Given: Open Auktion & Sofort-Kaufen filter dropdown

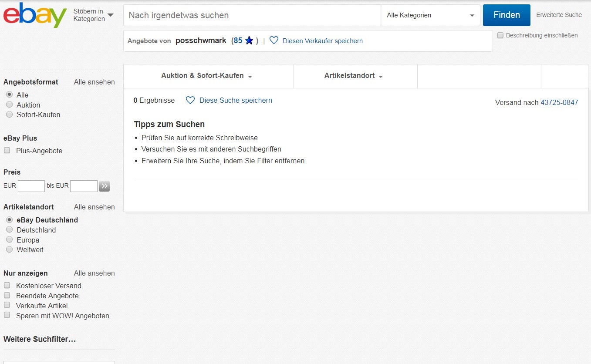Looking at the screenshot, I should 207,76.
